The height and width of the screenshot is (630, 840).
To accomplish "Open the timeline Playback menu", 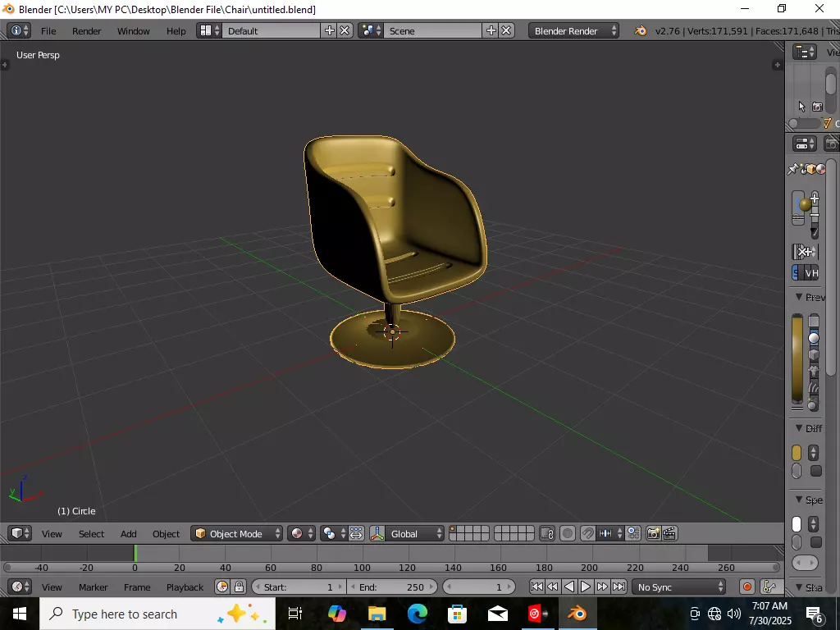I will pyautogui.click(x=185, y=587).
